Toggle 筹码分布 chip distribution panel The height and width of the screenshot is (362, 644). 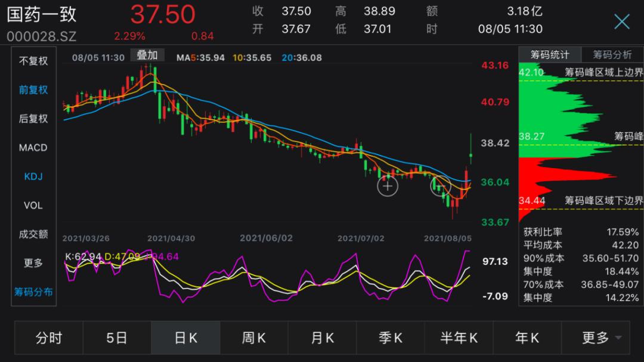click(x=33, y=292)
